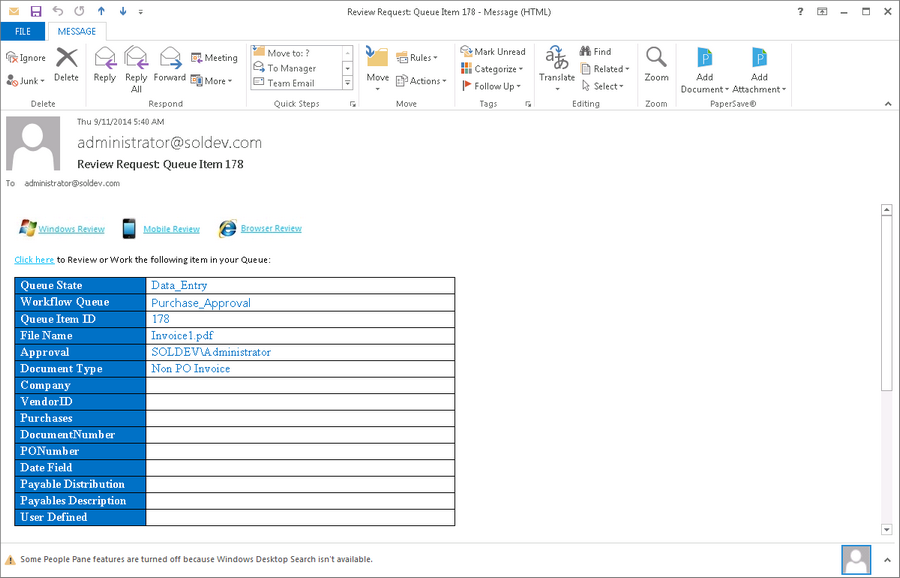Open the Tags dialog launcher
This screenshot has height=578, width=900.
pyautogui.click(x=527, y=104)
